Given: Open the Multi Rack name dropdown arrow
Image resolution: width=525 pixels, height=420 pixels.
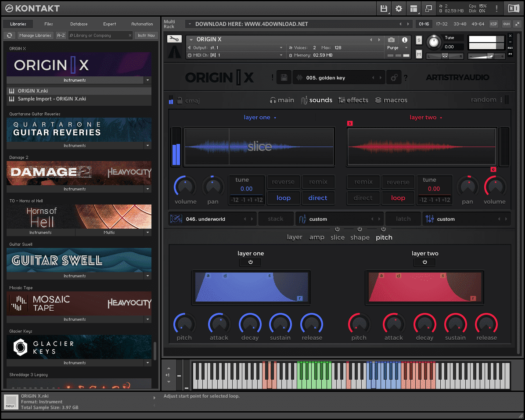Looking at the screenshot, I should 190,24.
